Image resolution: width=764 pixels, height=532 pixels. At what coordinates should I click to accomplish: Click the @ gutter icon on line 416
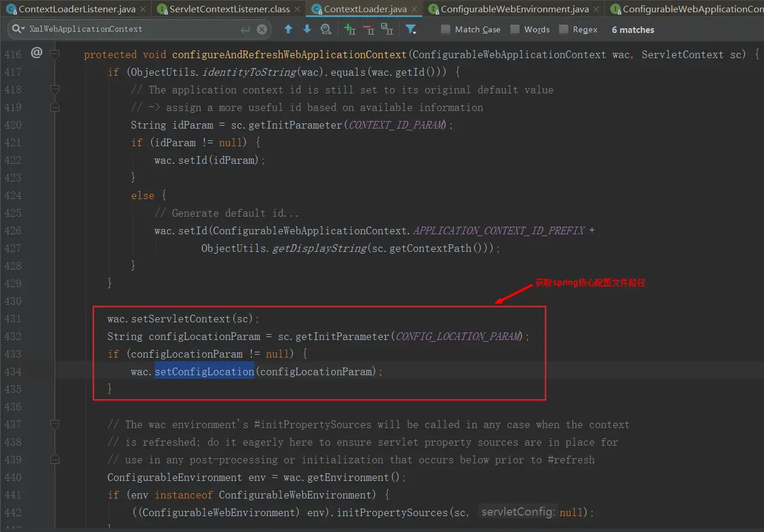36,53
